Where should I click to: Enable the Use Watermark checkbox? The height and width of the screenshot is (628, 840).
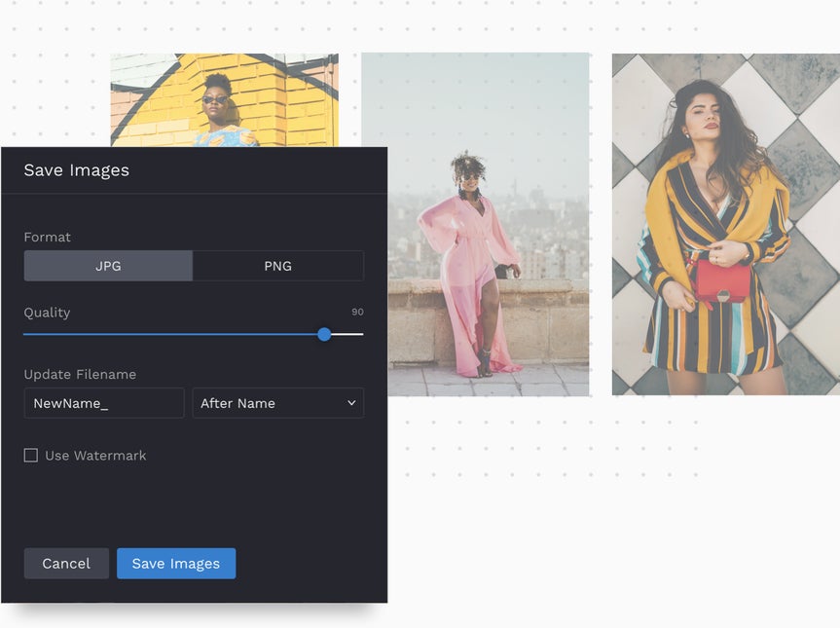tap(30, 455)
